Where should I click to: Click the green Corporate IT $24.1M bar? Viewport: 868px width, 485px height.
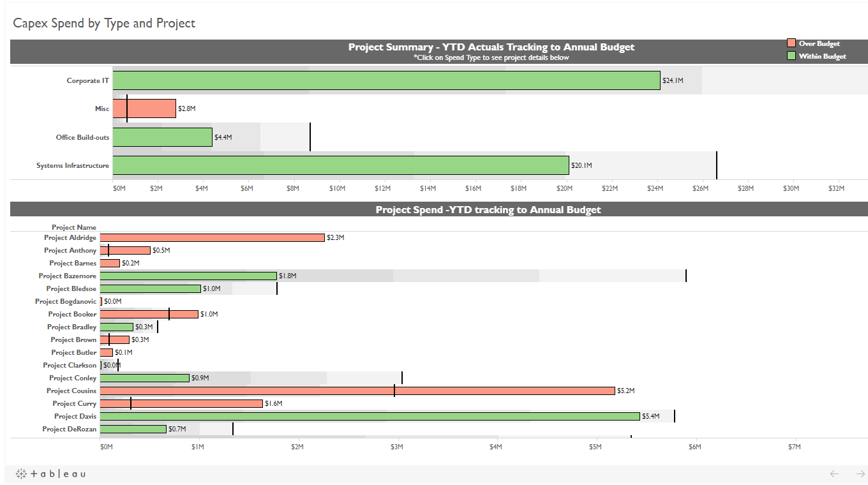click(x=386, y=80)
